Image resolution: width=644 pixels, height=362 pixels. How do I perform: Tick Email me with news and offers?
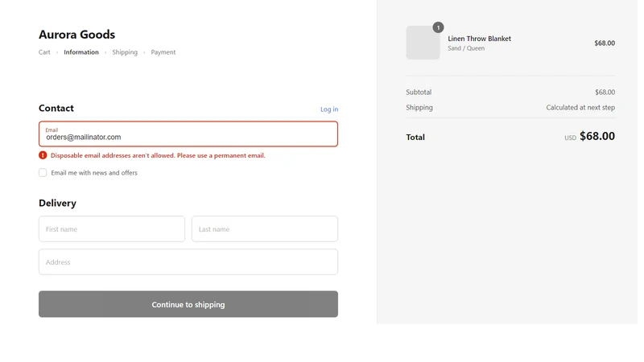coord(43,173)
